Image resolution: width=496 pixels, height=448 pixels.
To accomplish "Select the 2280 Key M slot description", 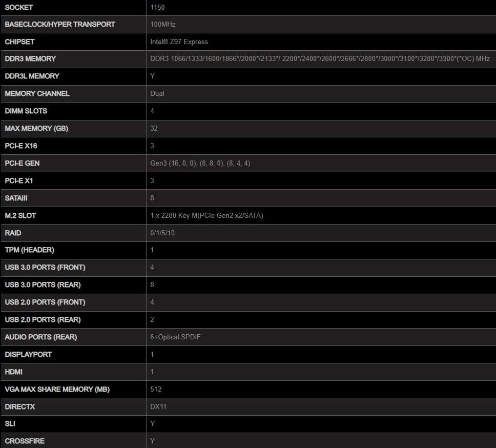I will [x=206, y=215].
